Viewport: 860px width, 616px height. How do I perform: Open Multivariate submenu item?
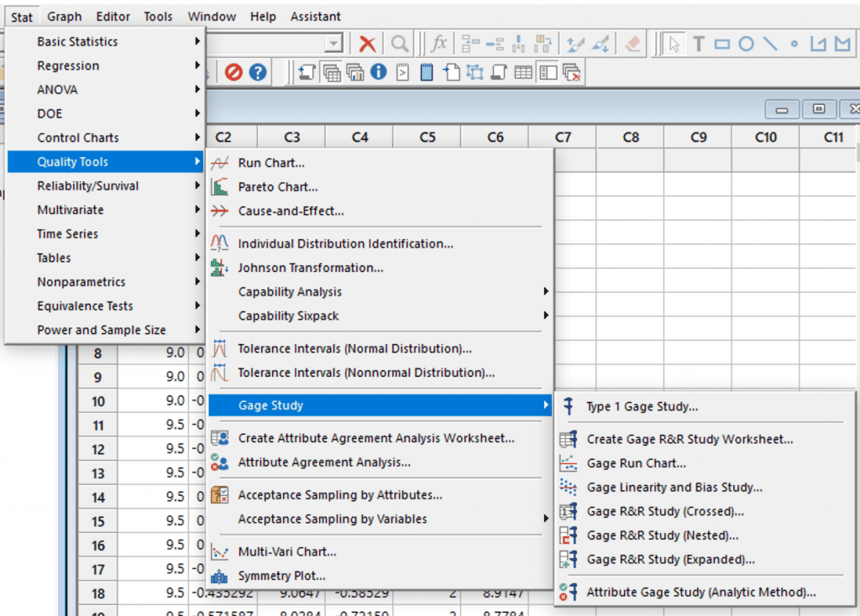click(105, 211)
